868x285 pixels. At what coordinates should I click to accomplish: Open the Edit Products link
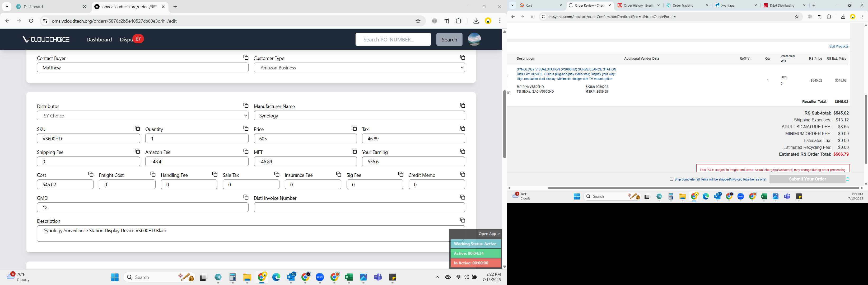[838, 46]
